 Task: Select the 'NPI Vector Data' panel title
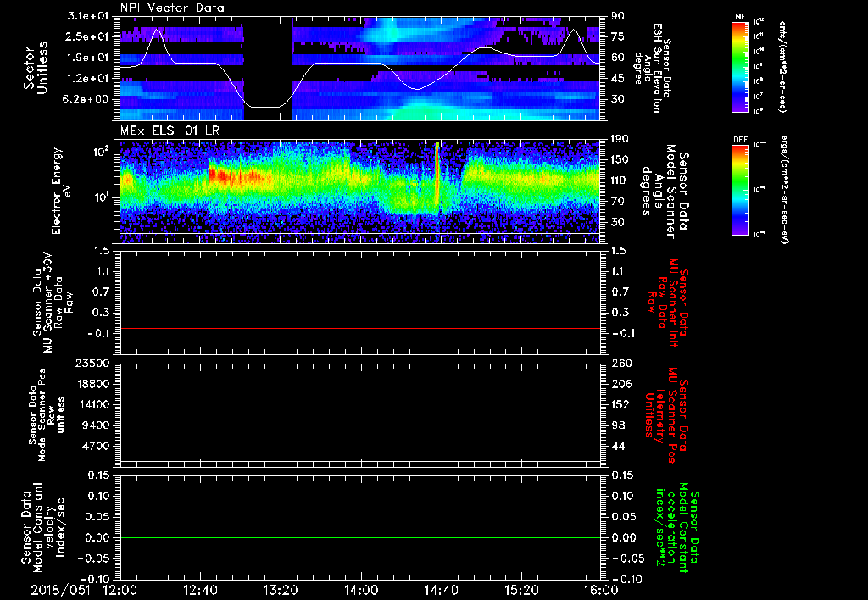click(172, 8)
